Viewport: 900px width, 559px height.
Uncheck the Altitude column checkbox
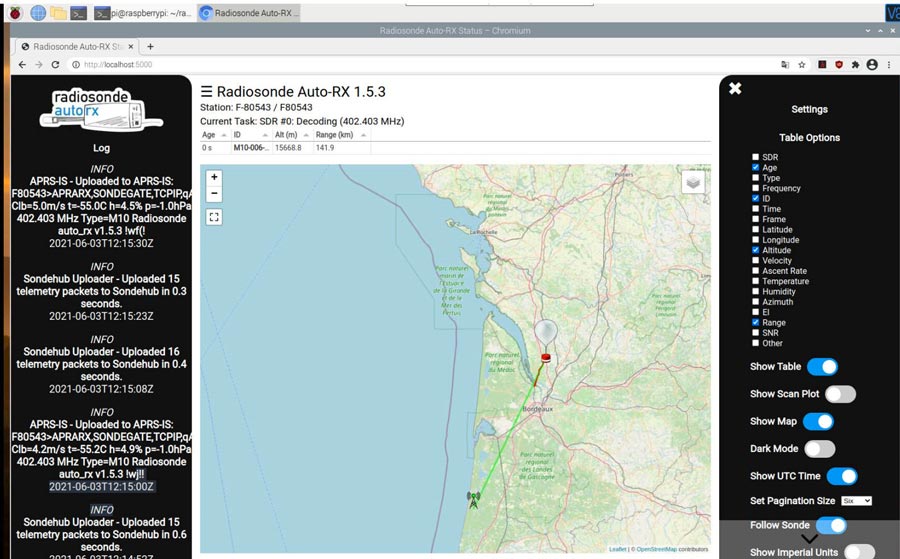click(x=755, y=250)
